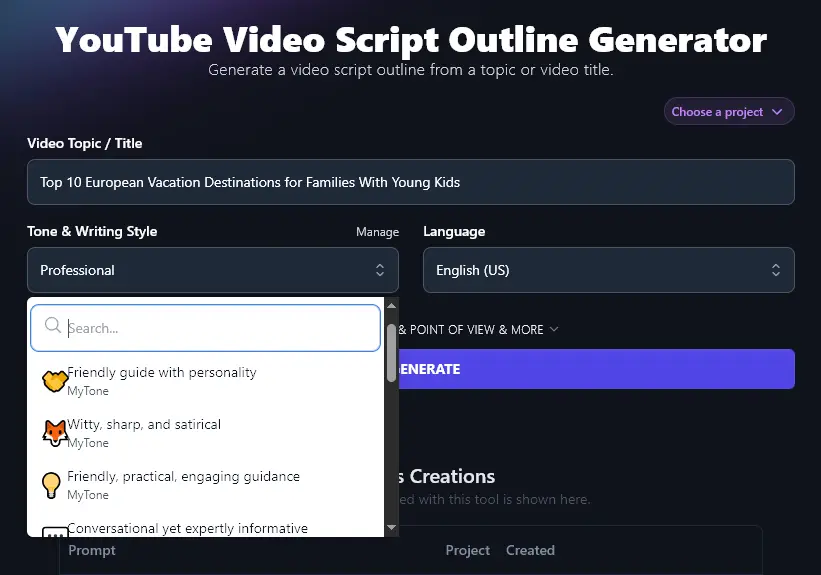Click the Manage link for tones
This screenshot has height=575, width=821.
pos(377,232)
